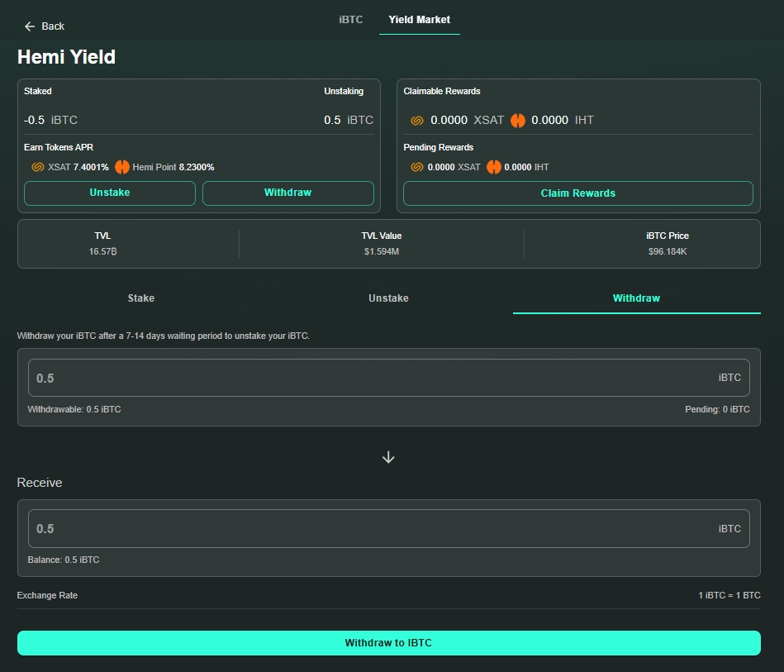784x672 pixels.
Task: Click the down arrow above Receive
Action: coord(388,457)
